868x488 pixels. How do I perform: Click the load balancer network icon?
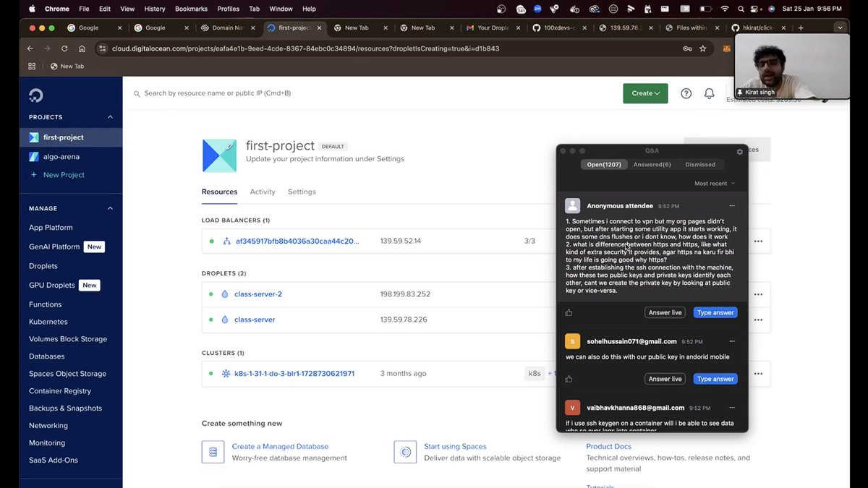tap(226, 241)
